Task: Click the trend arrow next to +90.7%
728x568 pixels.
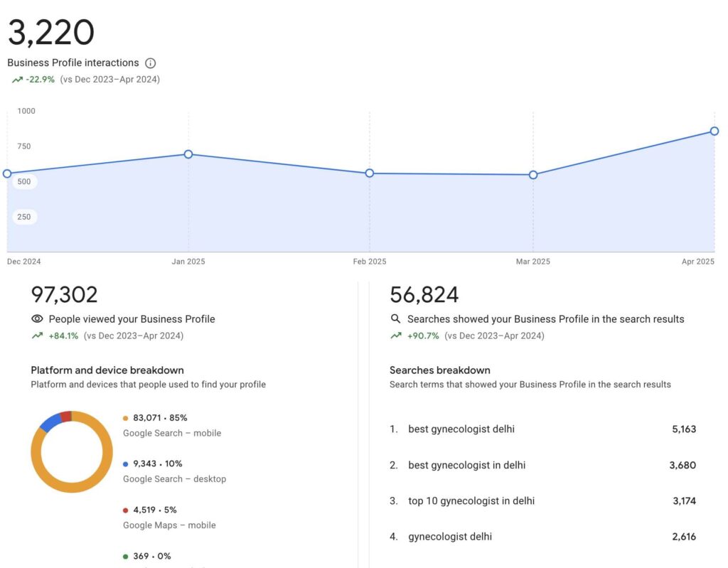Action: (396, 336)
